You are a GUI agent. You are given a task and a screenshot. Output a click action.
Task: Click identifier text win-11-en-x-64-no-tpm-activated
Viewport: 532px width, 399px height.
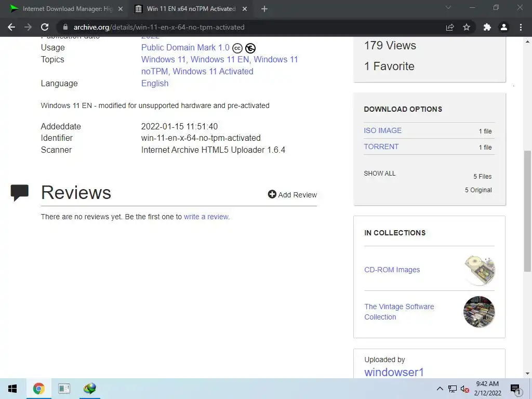point(201,138)
